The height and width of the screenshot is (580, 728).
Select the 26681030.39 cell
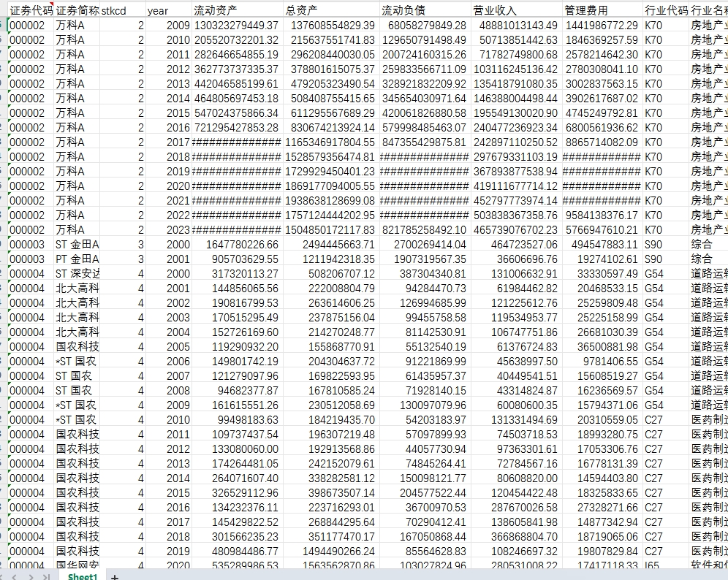click(x=602, y=332)
